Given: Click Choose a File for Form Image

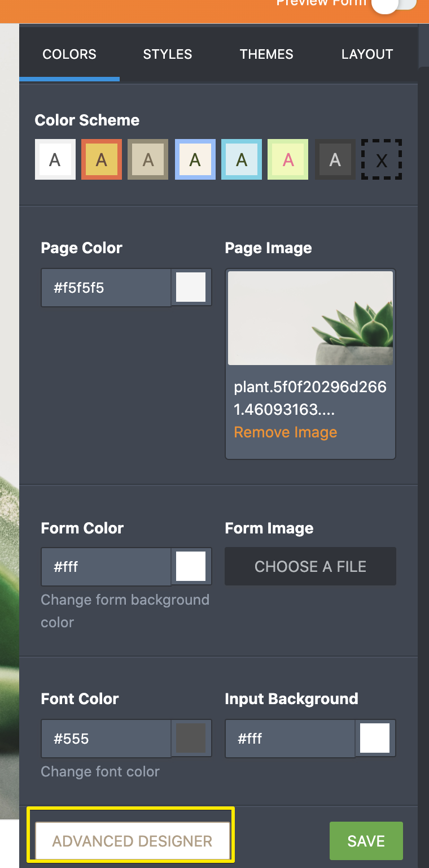Looking at the screenshot, I should click(310, 566).
